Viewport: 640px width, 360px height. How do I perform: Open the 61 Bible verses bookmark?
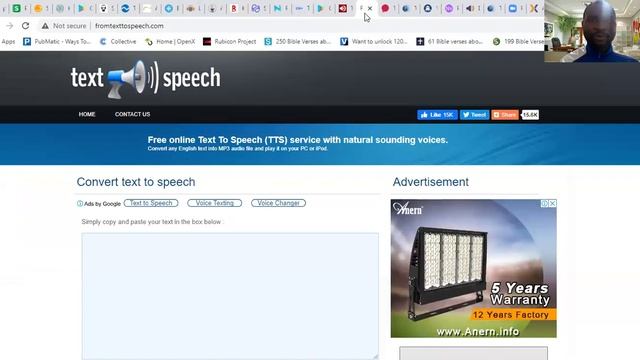pyautogui.click(x=449, y=41)
